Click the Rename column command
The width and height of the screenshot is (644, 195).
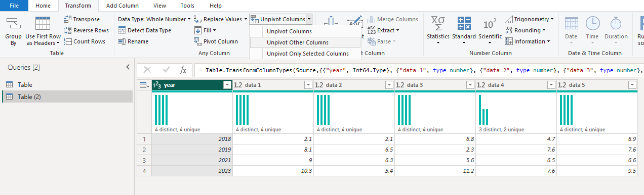(133, 41)
